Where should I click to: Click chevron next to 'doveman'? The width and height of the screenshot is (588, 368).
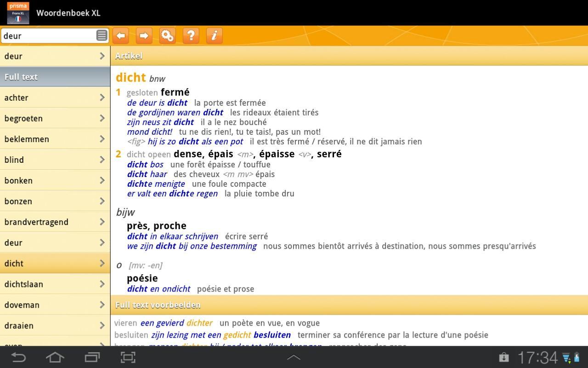102,305
